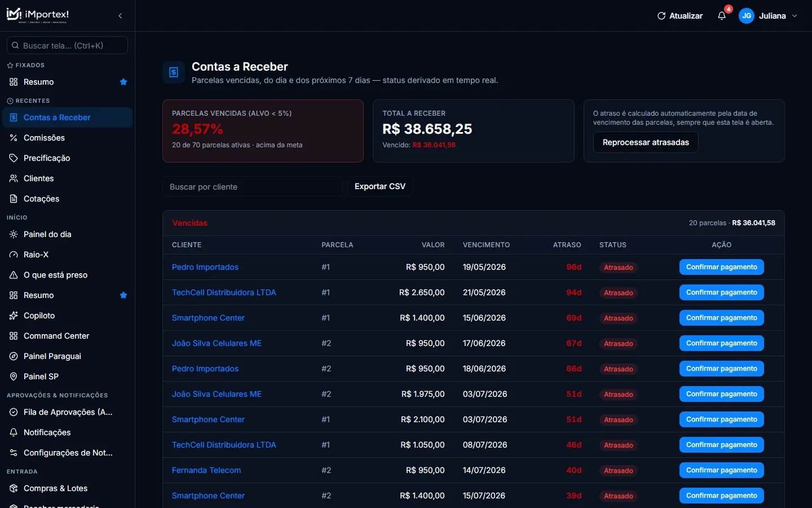
Task: Click the R$ 38.658,25 total amount
Action: pyautogui.click(x=427, y=129)
